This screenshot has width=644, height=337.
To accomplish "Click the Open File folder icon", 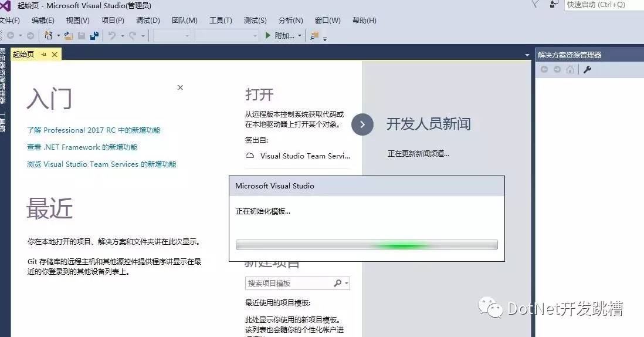I will [x=69, y=36].
